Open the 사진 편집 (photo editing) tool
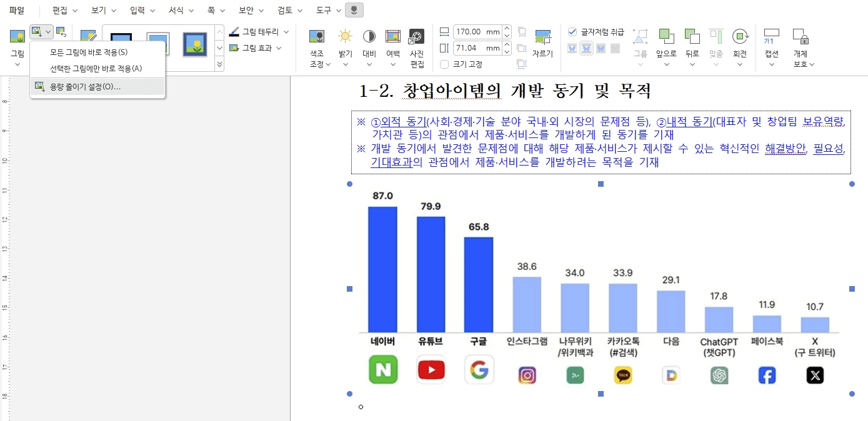Image resolution: width=868 pixels, height=421 pixels. (416, 44)
